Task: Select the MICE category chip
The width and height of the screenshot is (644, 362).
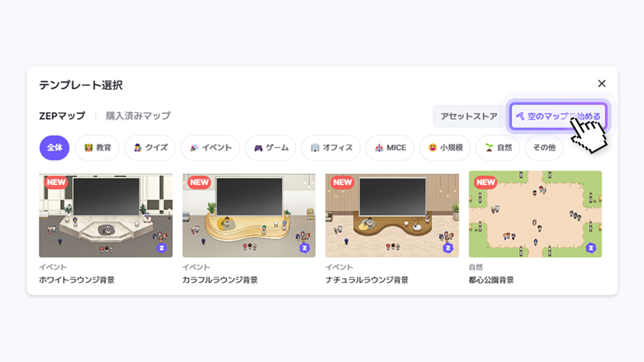Action: click(390, 148)
